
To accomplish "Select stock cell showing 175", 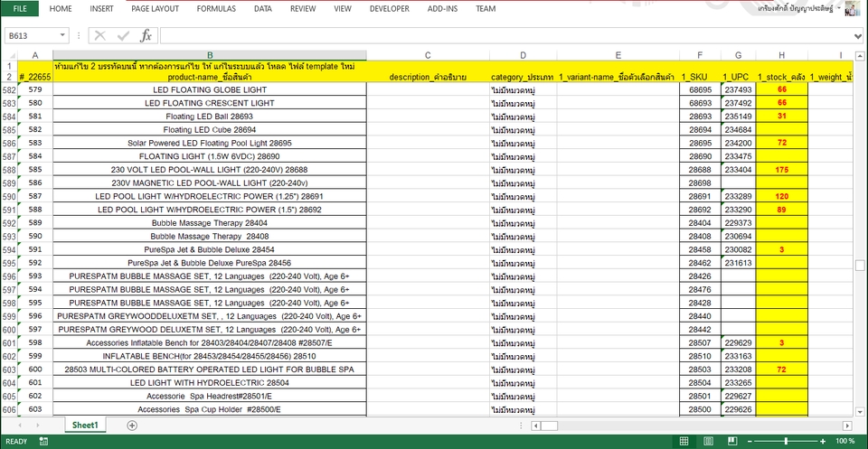I will click(781, 170).
